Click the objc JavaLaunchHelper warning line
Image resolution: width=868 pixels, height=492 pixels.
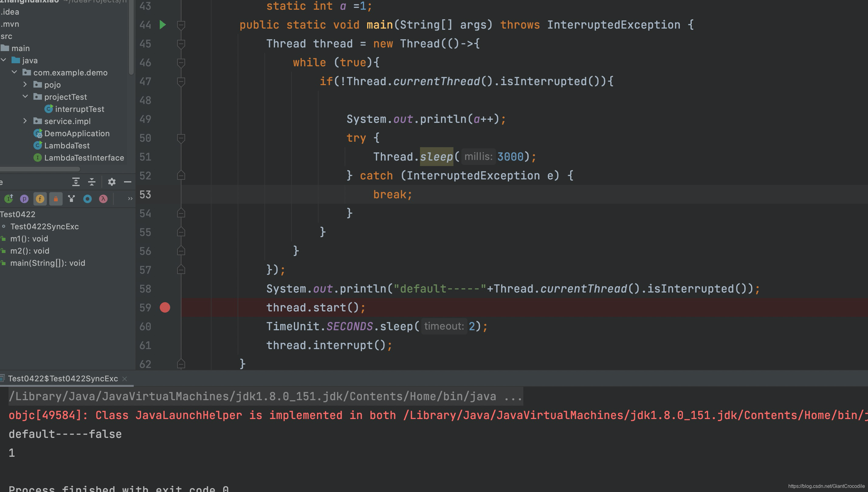coord(438,415)
